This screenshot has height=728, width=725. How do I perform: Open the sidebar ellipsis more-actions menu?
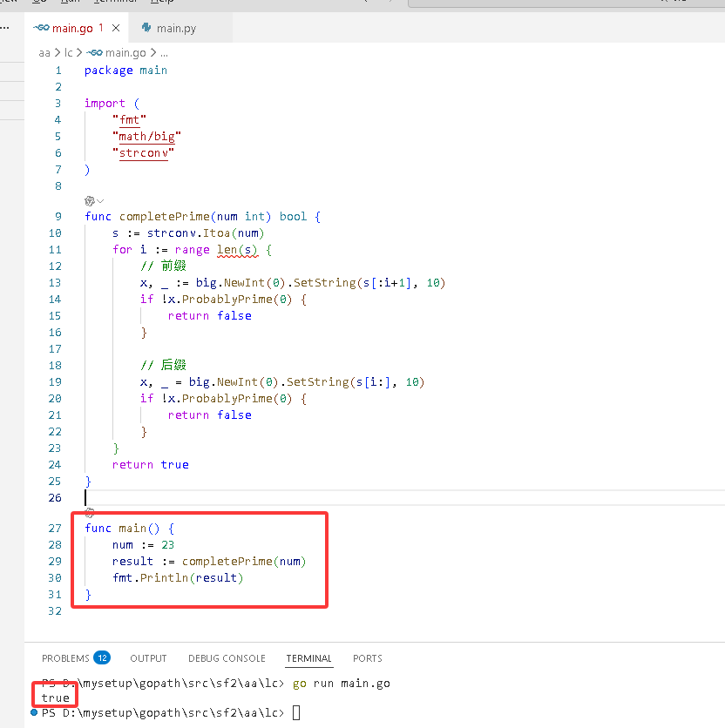(x=4, y=28)
